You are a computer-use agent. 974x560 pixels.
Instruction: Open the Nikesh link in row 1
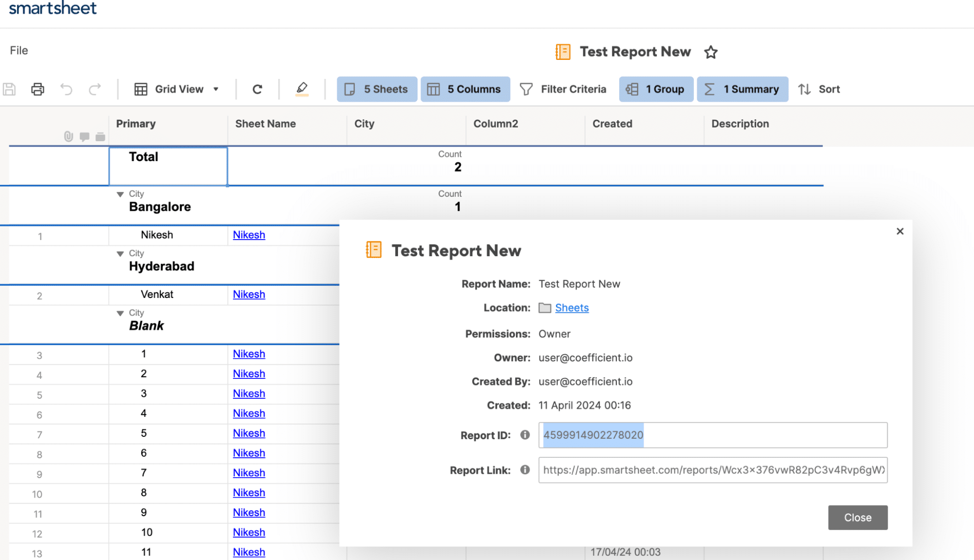pyautogui.click(x=249, y=235)
